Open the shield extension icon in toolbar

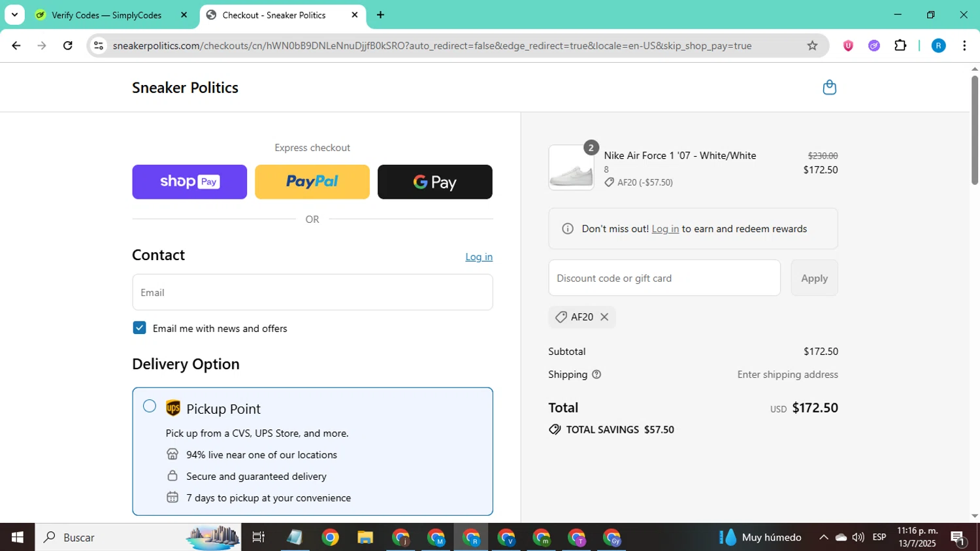click(x=848, y=46)
